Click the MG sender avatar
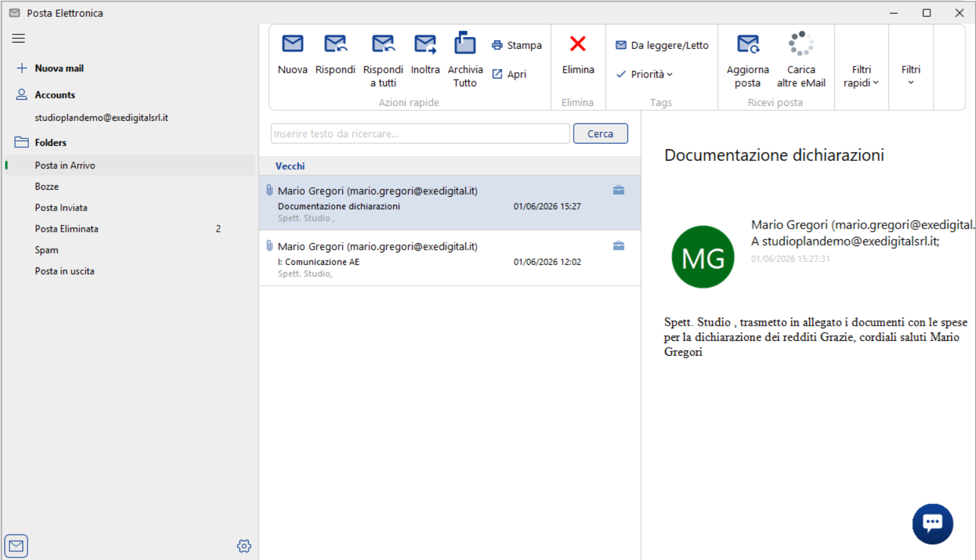Image resolution: width=976 pixels, height=560 pixels. click(703, 257)
